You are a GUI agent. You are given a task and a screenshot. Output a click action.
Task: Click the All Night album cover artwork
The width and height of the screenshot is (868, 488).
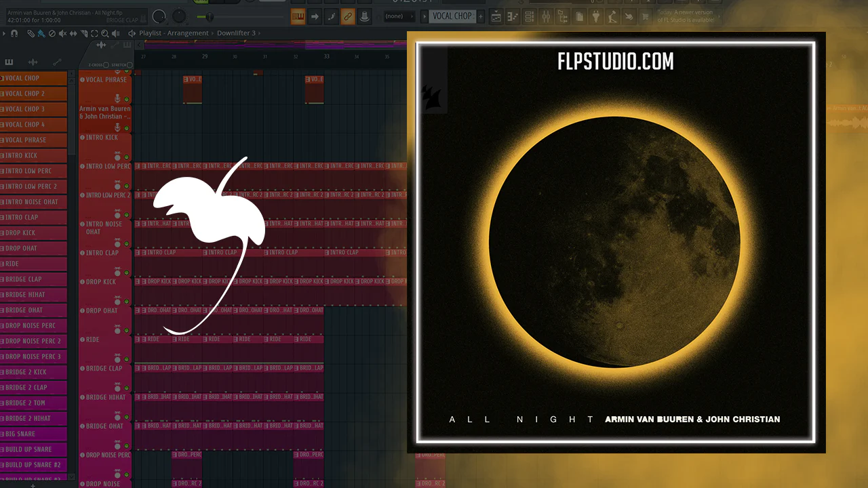point(616,243)
